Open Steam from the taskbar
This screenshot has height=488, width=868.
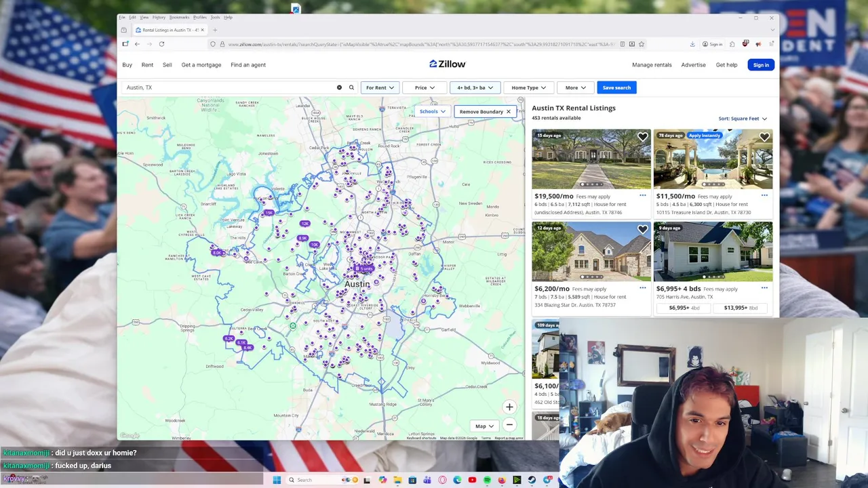click(x=532, y=480)
